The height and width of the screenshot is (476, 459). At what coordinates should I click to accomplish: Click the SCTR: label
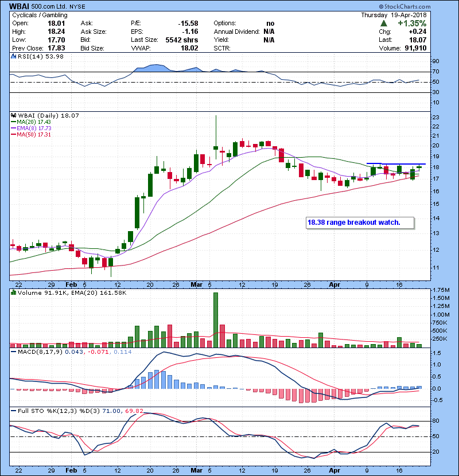pyautogui.click(x=222, y=48)
